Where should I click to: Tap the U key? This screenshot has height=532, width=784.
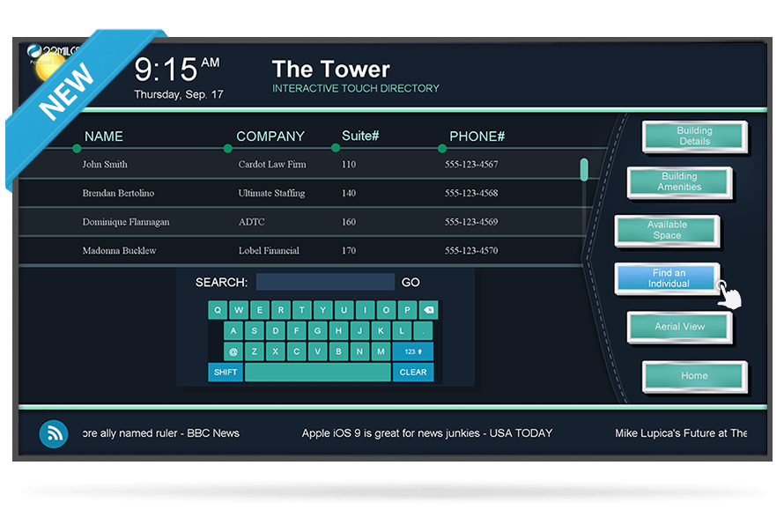tap(344, 310)
